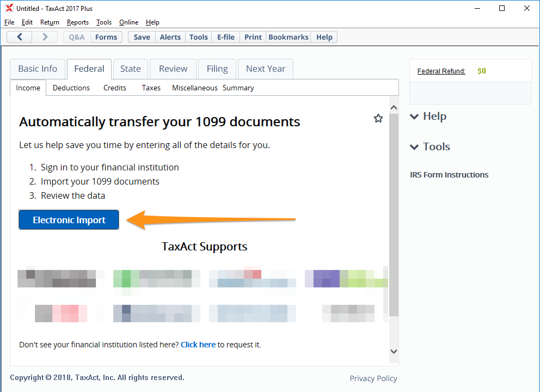The image size is (540, 392).
Task: Start the Electronic Import
Action: click(x=69, y=220)
